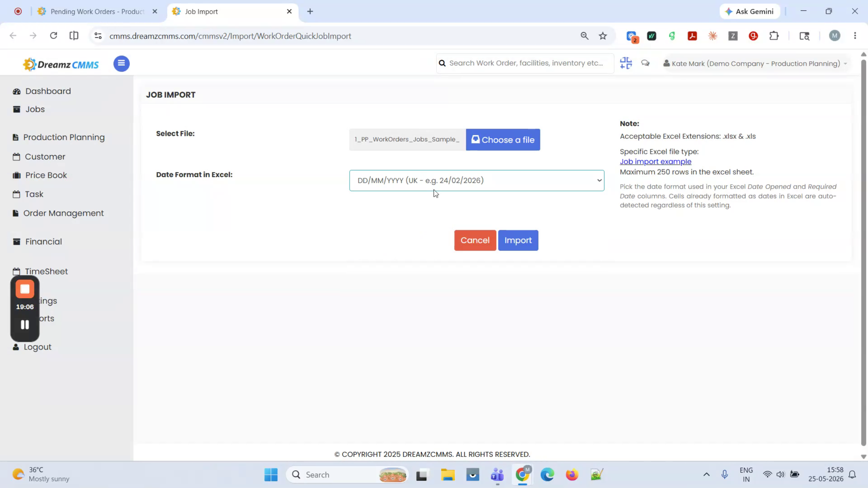Viewport: 868px width, 488px height.
Task: Stop the screen recording with the orange button
Action: [x=25, y=289]
